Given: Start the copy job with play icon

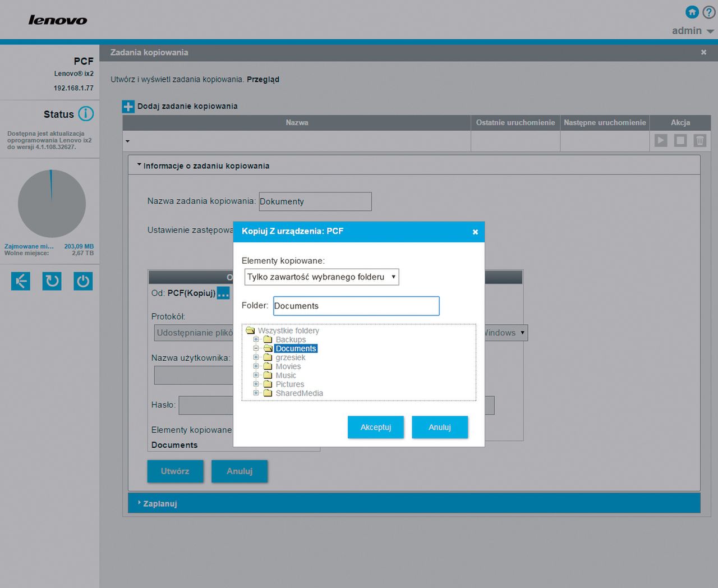Looking at the screenshot, I should (661, 140).
